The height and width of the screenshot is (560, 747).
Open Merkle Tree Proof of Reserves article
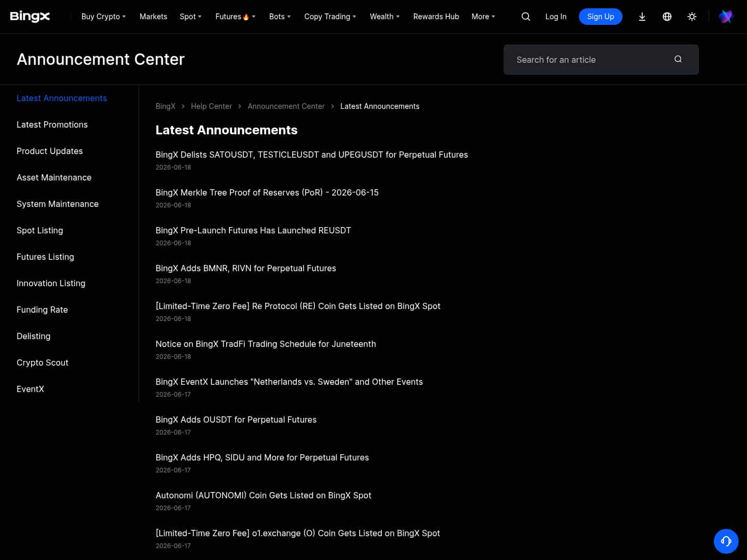click(267, 192)
